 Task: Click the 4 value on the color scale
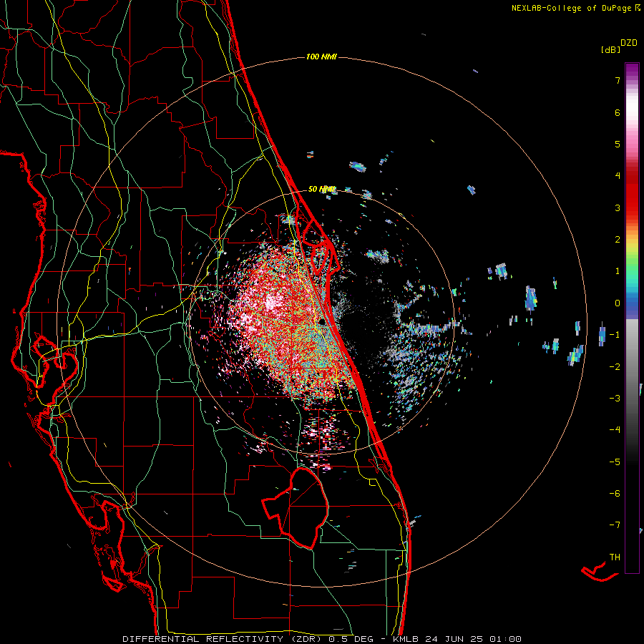coord(618,176)
